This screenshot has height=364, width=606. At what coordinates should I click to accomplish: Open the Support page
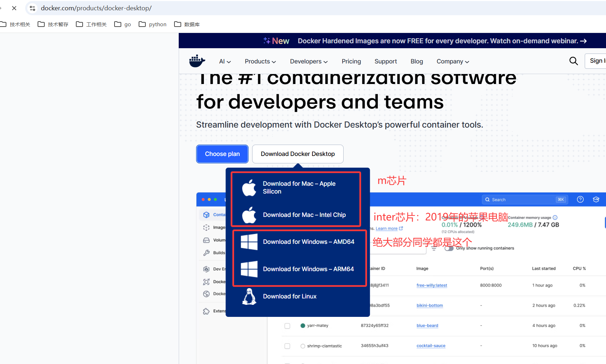385,61
